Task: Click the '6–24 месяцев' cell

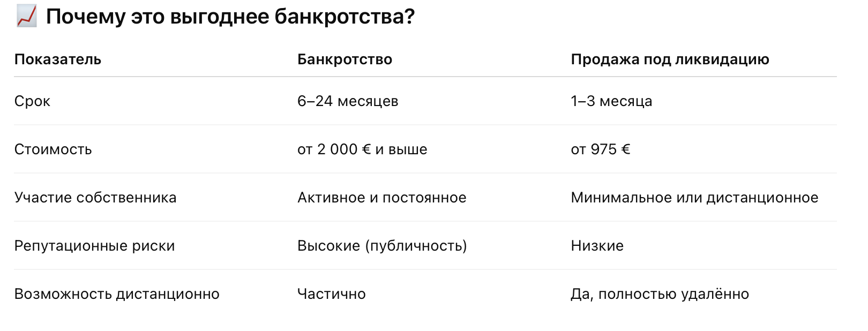Action: coord(348,101)
